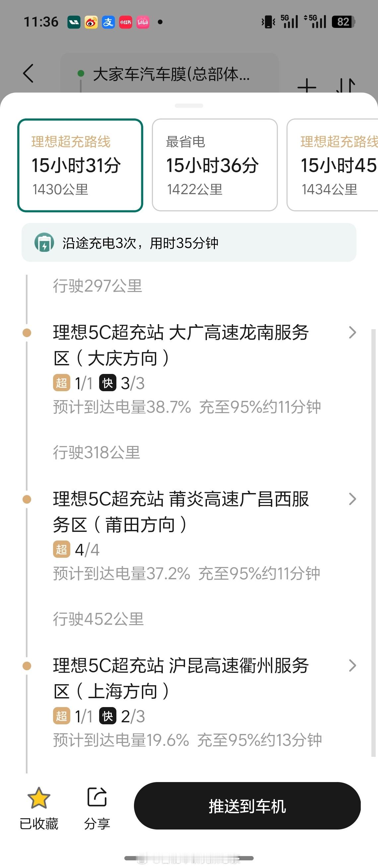Tap the gold star favorited icon
This screenshot has height=868, width=378.
pos(39,798)
